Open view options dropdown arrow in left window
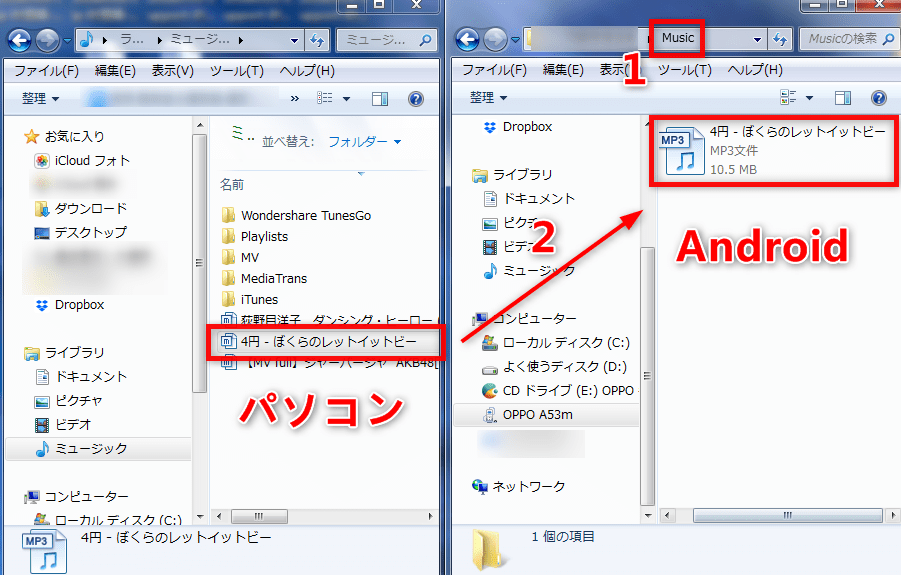 pyautogui.click(x=346, y=99)
